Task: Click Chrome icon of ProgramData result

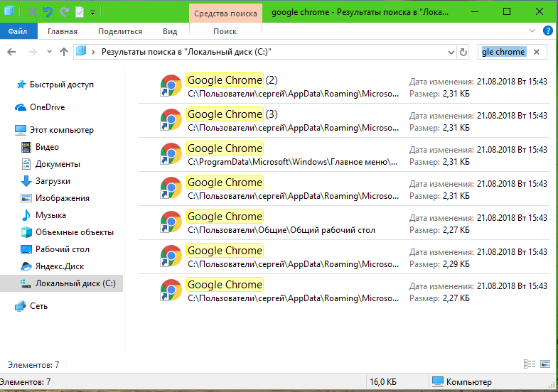Action: [x=171, y=154]
